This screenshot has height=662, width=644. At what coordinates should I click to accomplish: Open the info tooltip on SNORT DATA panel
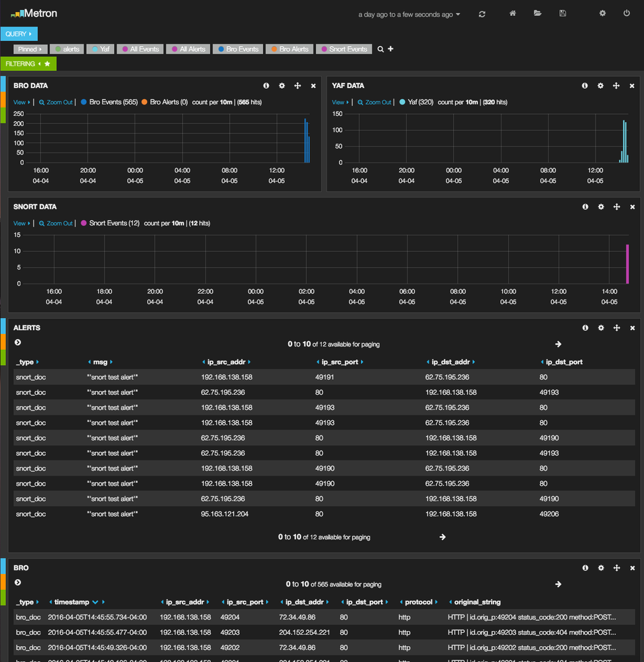click(585, 207)
